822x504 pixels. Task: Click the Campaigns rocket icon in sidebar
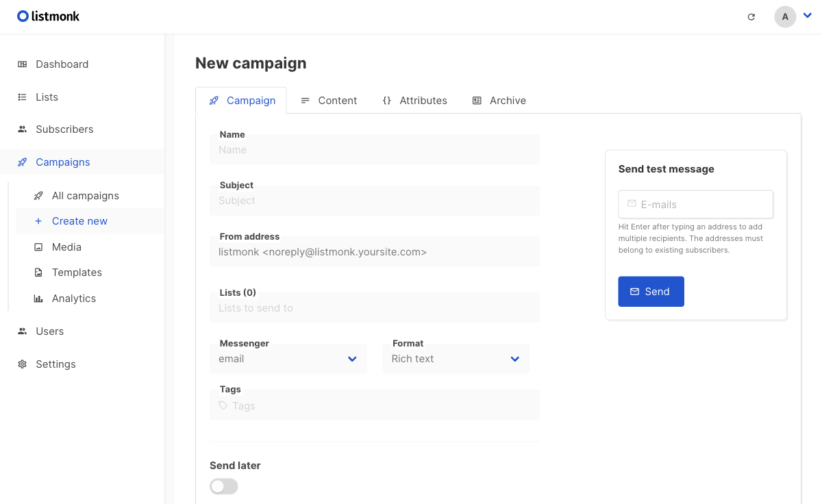[x=23, y=162]
